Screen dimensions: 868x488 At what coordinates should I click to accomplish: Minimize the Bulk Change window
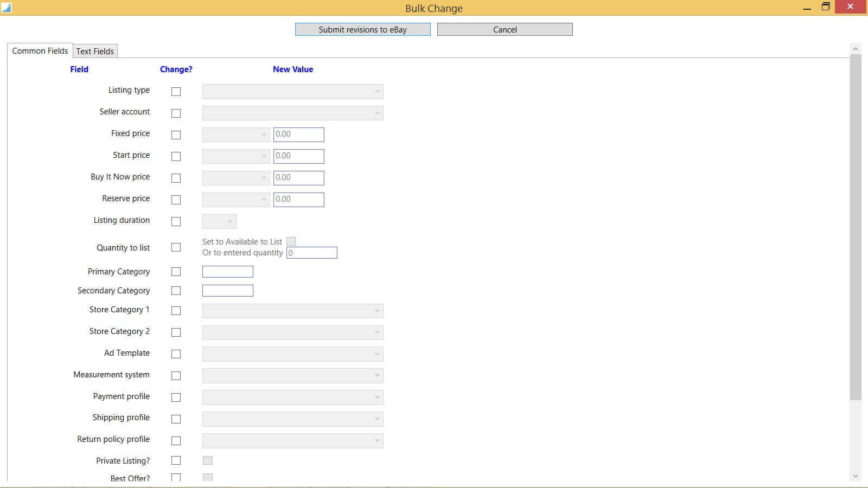[x=807, y=8]
